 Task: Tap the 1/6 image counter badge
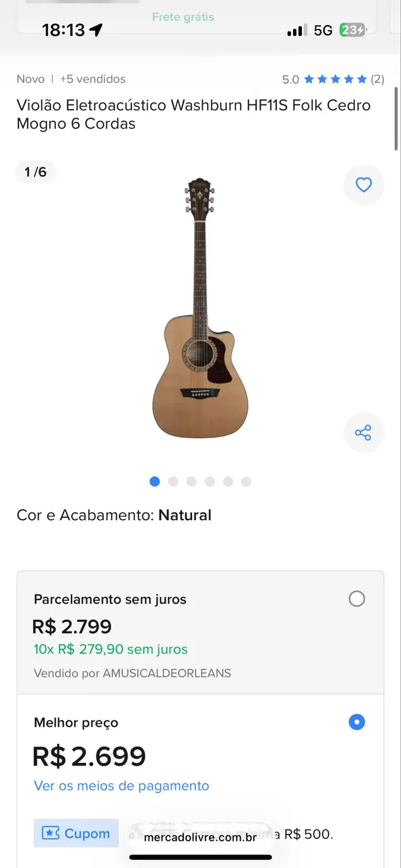point(35,172)
